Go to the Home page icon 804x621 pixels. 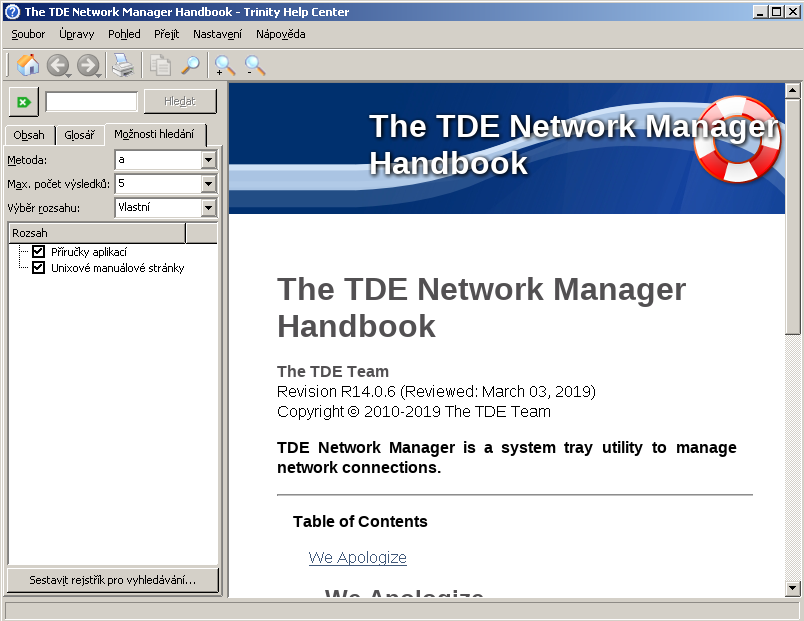pyautogui.click(x=28, y=65)
